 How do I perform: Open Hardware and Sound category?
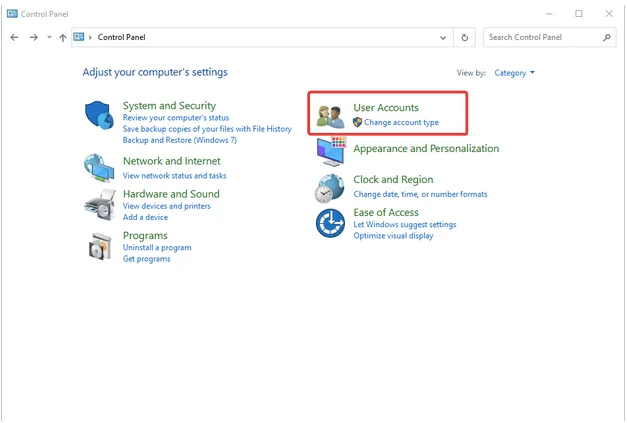(171, 194)
